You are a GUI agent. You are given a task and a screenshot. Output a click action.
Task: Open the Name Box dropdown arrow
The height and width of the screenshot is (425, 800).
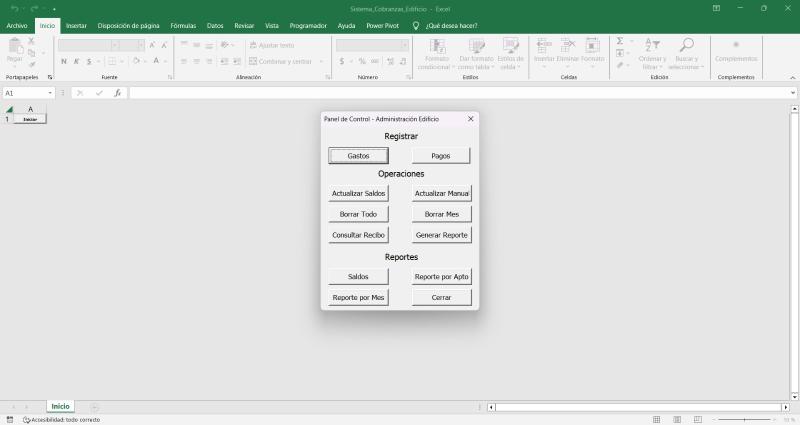click(x=50, y=93)
